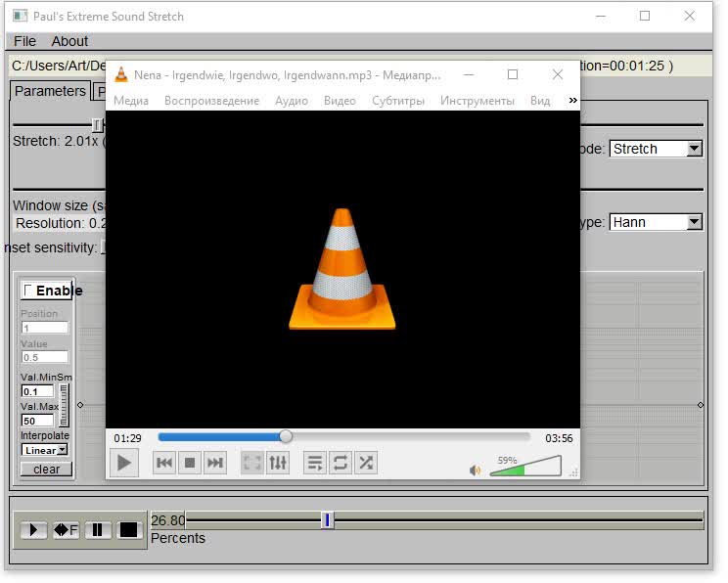Click Paul's Extreme Sound Stretch title icon
The image size is (728, 583).
pyautogui.click(x=20, y=16)
